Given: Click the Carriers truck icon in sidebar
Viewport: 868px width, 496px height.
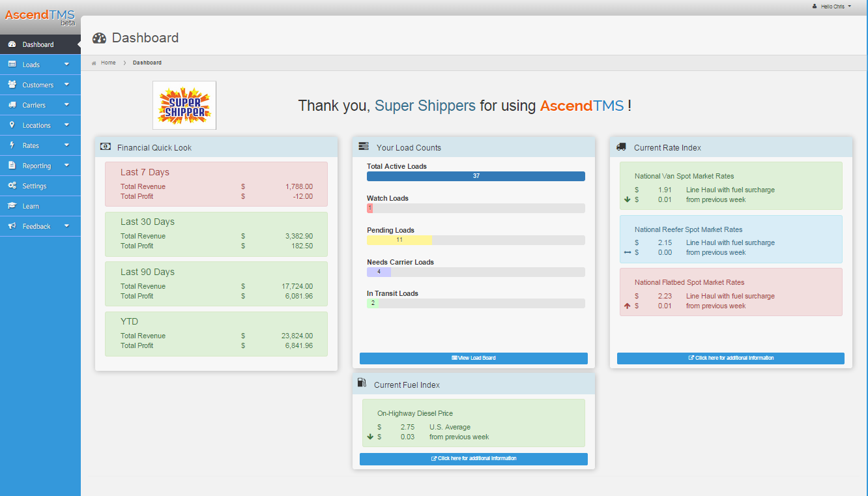Looking at the screenshot, I should tap(12, 105).
